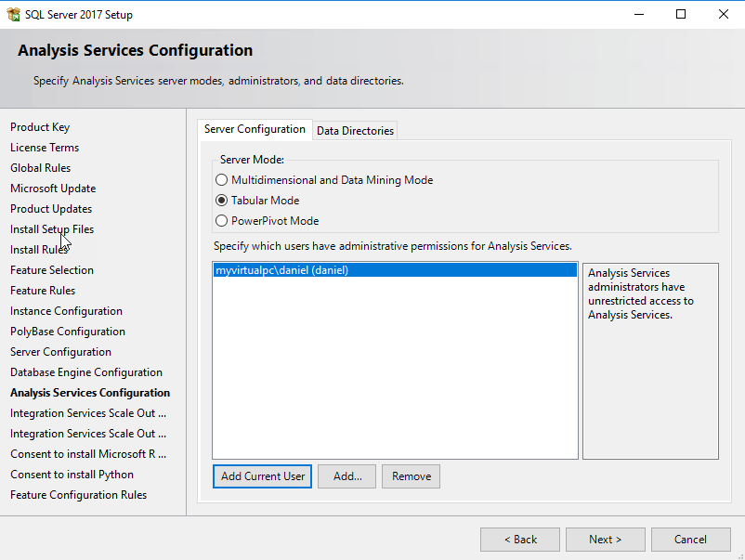Screen dimensions: 745x560
Task: Click the Instance Configuration step
Action: click(x=66, y=311)
